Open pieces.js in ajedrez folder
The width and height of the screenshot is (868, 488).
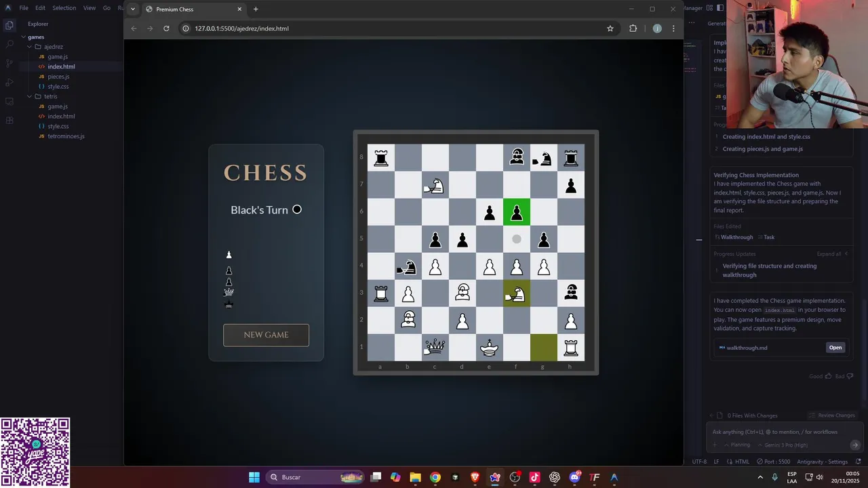[x=58, y=77]
